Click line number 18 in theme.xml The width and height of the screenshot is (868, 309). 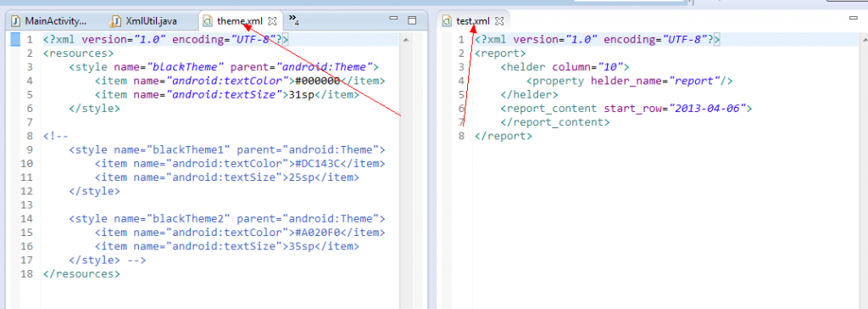click(x=26, y=273)
